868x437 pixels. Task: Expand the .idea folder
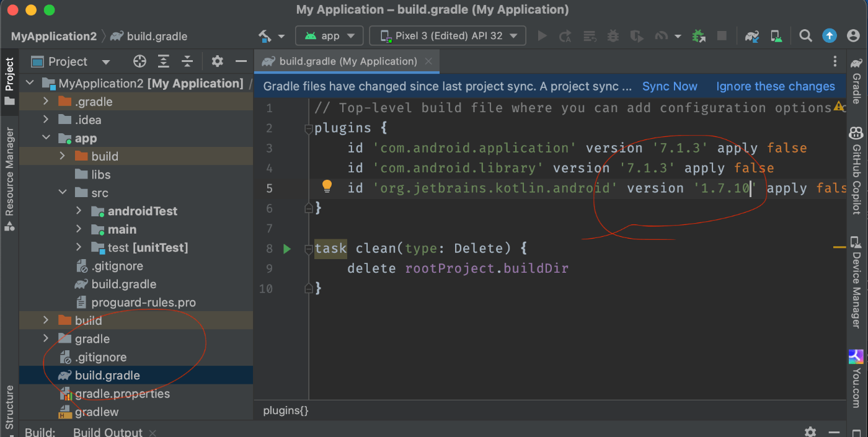(x=46, y=120)
